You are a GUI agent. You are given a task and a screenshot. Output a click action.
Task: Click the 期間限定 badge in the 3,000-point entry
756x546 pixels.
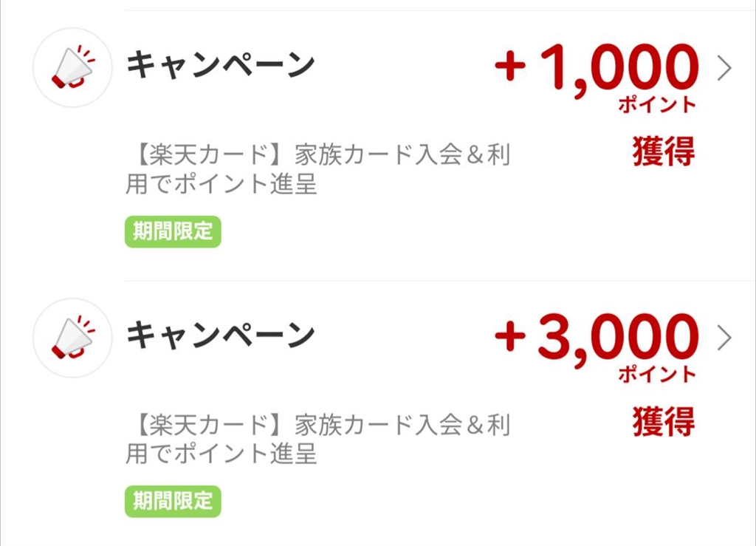coord(173,501)
